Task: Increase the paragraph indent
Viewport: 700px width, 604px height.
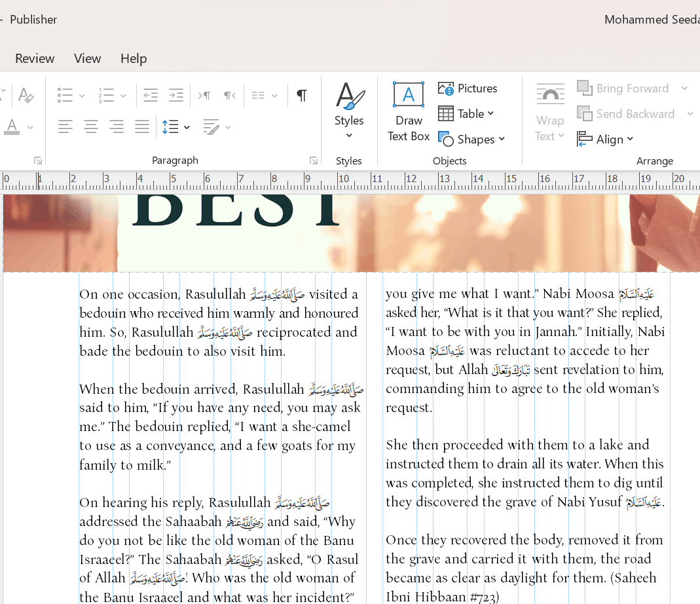Action: point(176,95)
